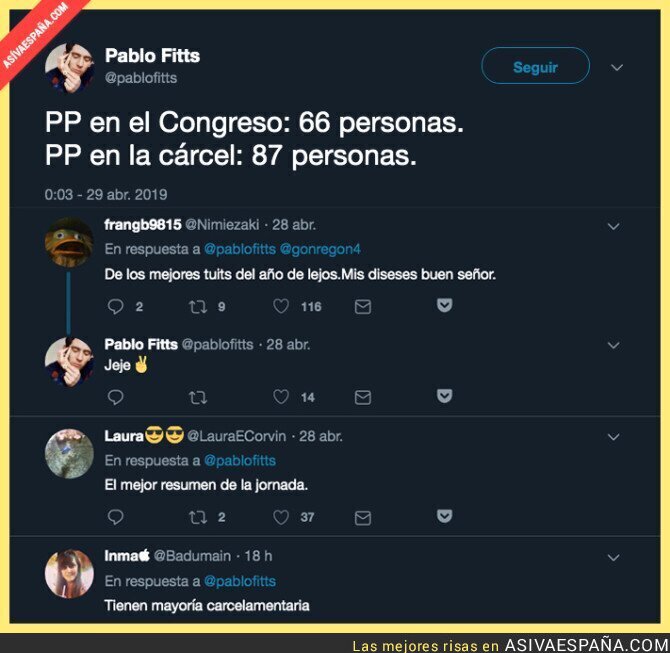Expand the options chevron on Inma's reply
Screen dimensions: 670x653
pyautogui.click(x=614, y=557)
